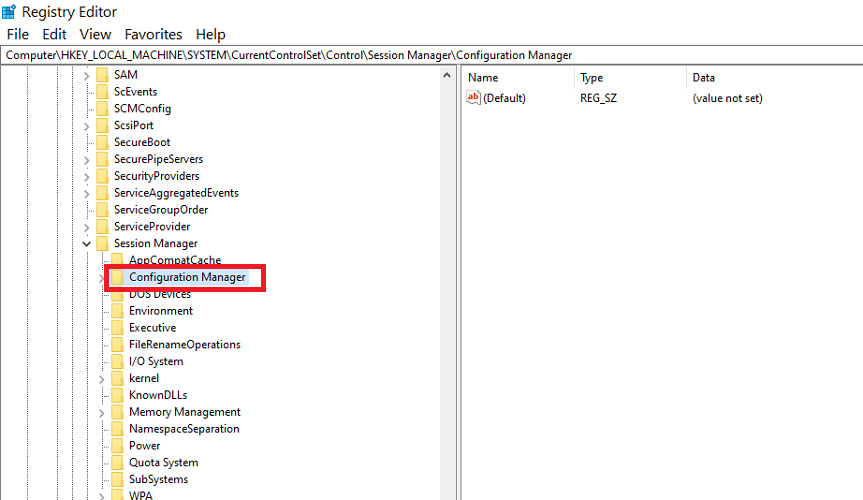Select the Configuration Manager folder icon

click(117, 277)
